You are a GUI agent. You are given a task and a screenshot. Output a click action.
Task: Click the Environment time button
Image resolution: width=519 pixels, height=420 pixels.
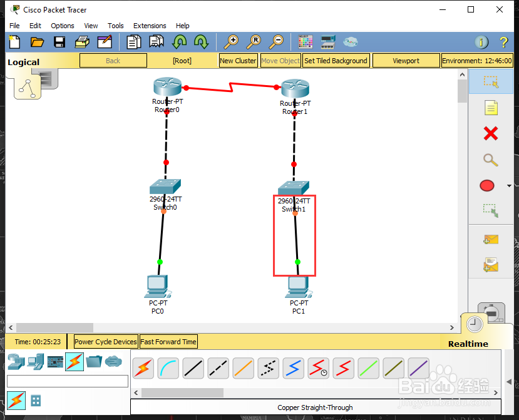click(x=477, y=61)
